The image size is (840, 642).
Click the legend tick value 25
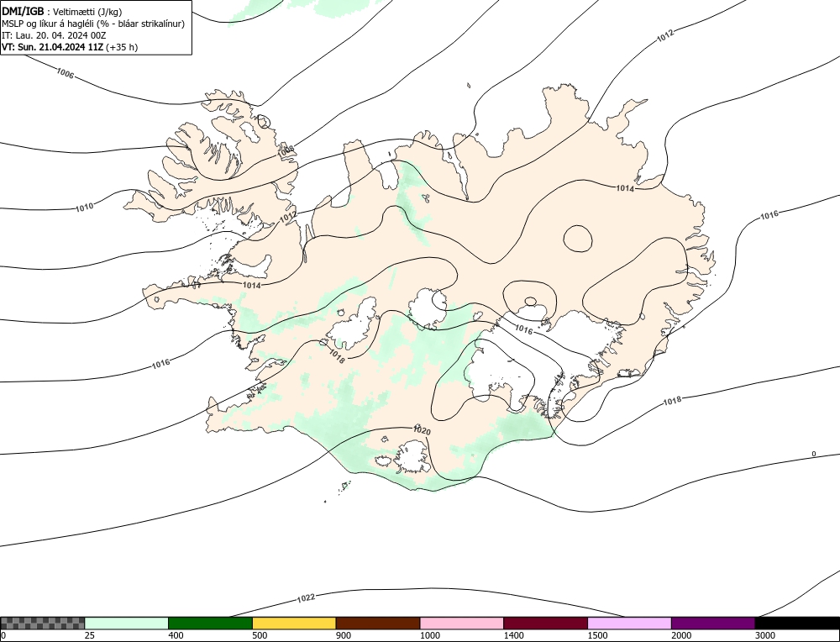(89, 635)
